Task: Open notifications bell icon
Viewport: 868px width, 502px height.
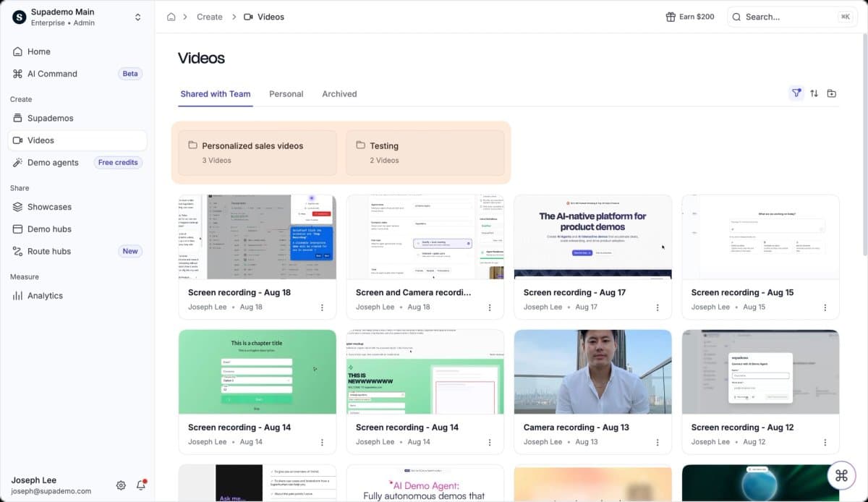Action: tap(141, 485)
